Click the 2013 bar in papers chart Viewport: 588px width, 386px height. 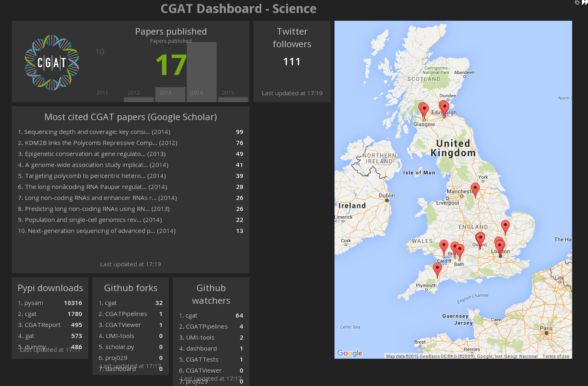[x=170, y=94]
